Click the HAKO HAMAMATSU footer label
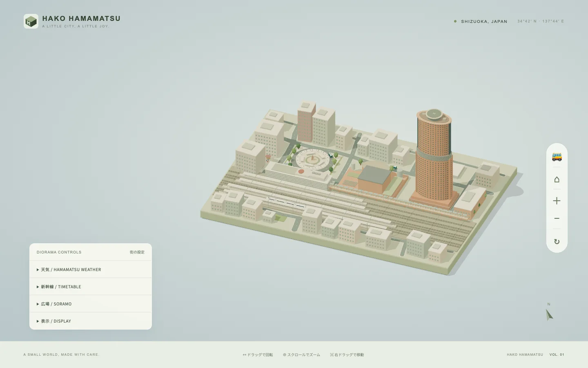Viewport: 588px width, 368px height. click(x=525, y=355)
